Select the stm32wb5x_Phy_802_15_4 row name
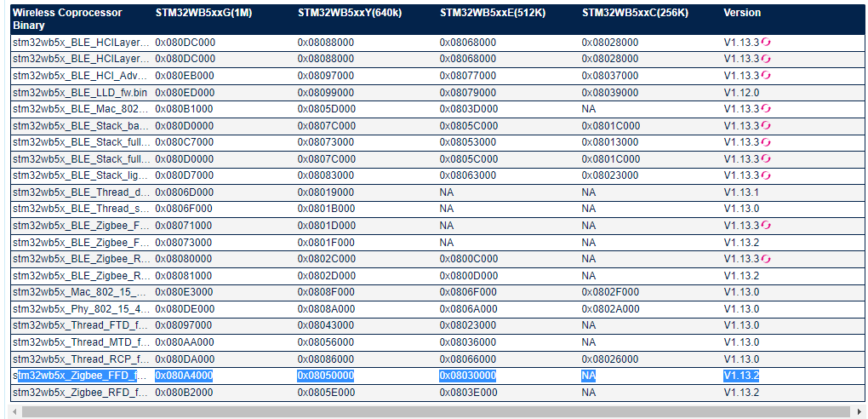Screen dimensions: 868x419 (81, 308)
